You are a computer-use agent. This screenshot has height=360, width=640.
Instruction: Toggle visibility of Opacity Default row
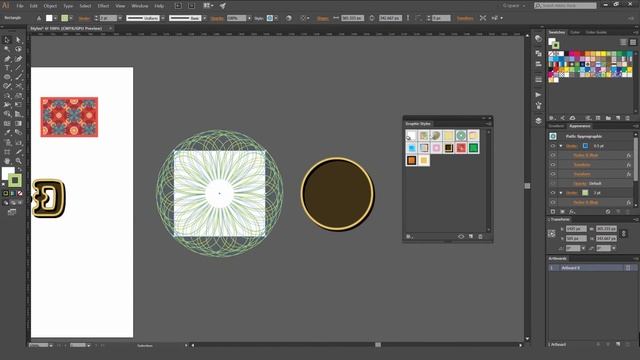coord(553,183)
